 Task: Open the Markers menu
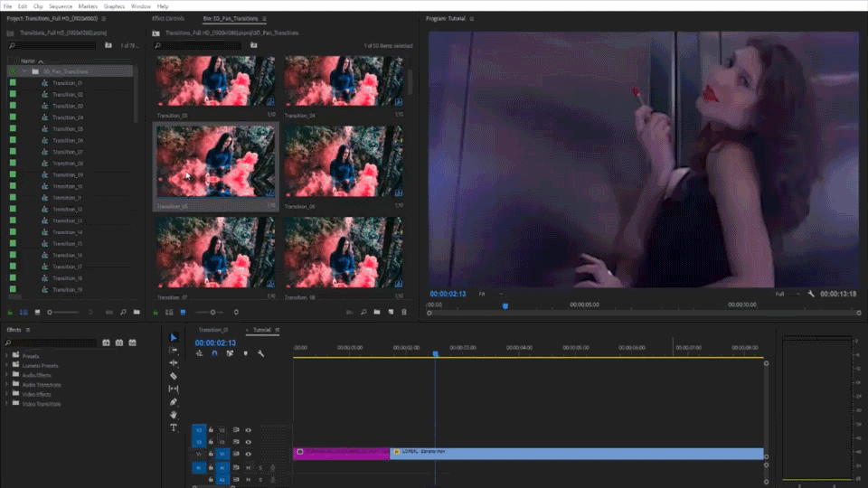coord(88,6)
